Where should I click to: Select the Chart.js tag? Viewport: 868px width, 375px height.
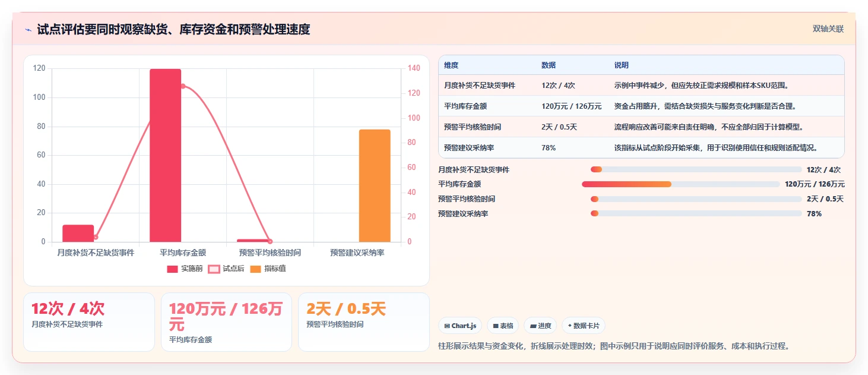tap(460, 326)
